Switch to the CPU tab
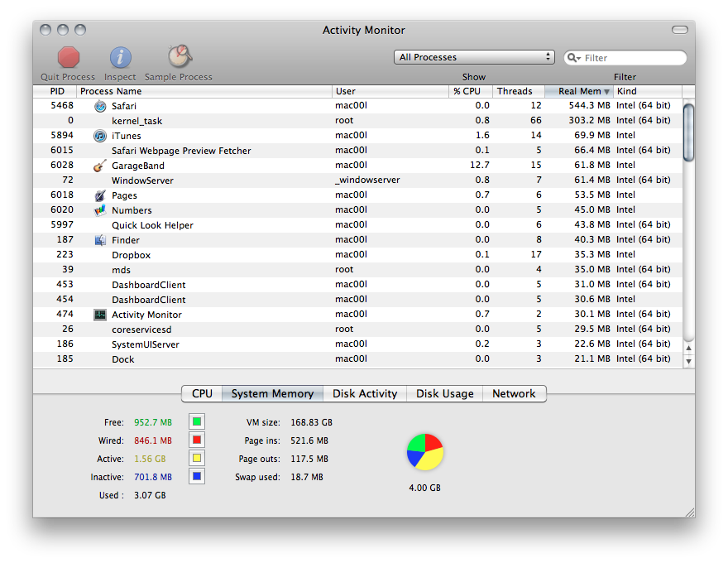The width and height of the screenshot is (728, 563). (x=202, y=393)
